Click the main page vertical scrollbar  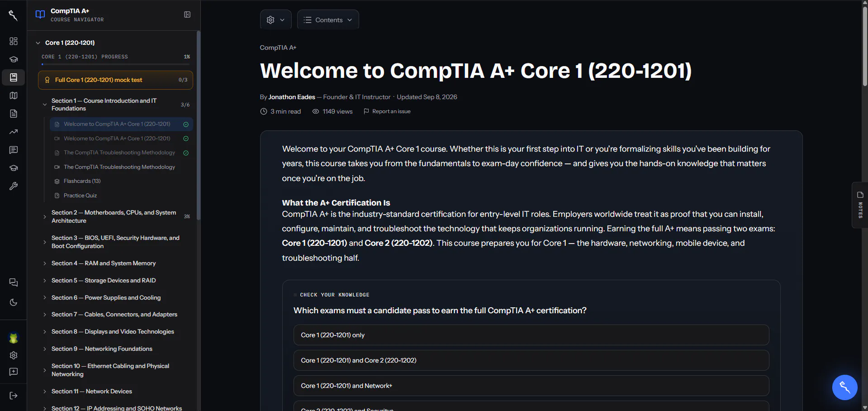pyautogui.click(x=865, y=45)
